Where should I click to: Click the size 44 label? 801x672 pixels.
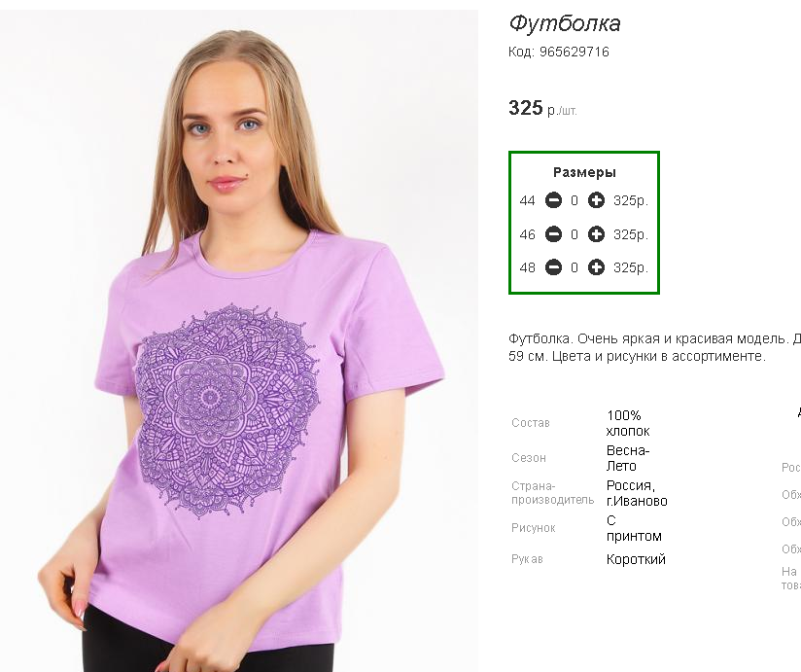click(x=527, y=201)
